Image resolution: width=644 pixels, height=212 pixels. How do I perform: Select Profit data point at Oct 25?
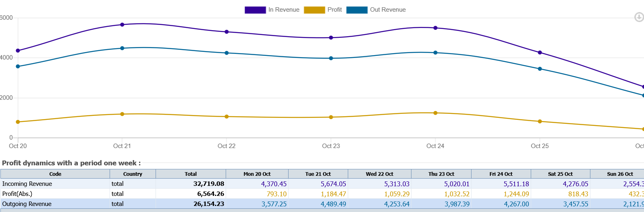point(540,121)
